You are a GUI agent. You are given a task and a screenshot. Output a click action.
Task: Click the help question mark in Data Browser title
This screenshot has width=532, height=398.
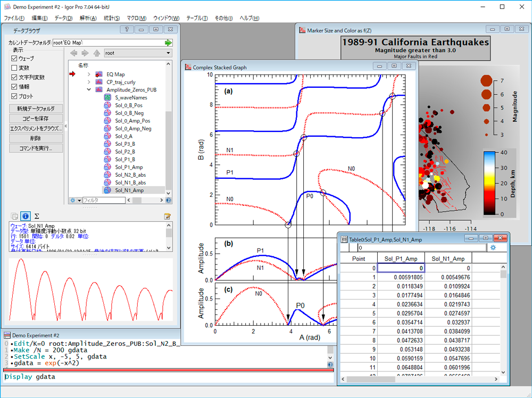[x=127, y=29]
